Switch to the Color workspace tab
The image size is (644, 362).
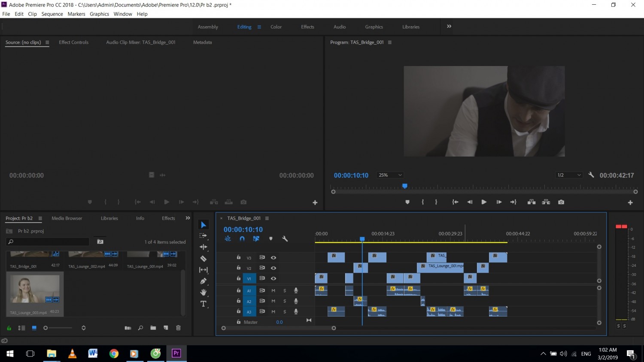click(x=276, y=27)
